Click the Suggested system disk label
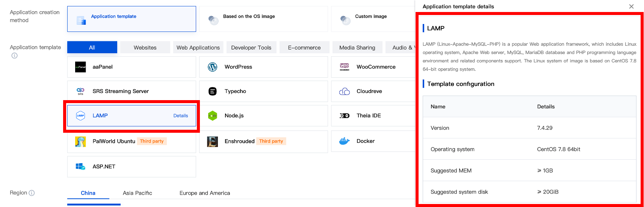 tap(459, 192)
